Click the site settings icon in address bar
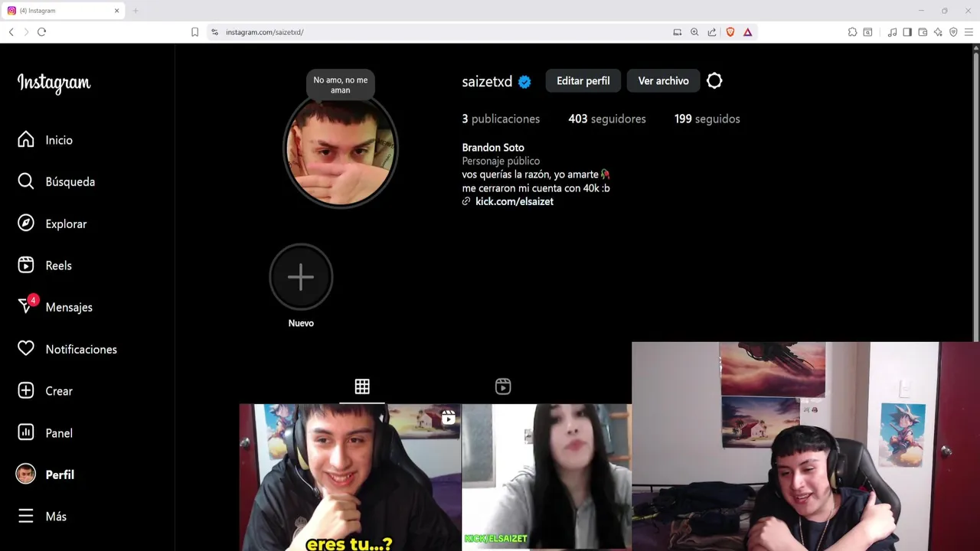Viewport: 980px width, 551px height. 214,32
